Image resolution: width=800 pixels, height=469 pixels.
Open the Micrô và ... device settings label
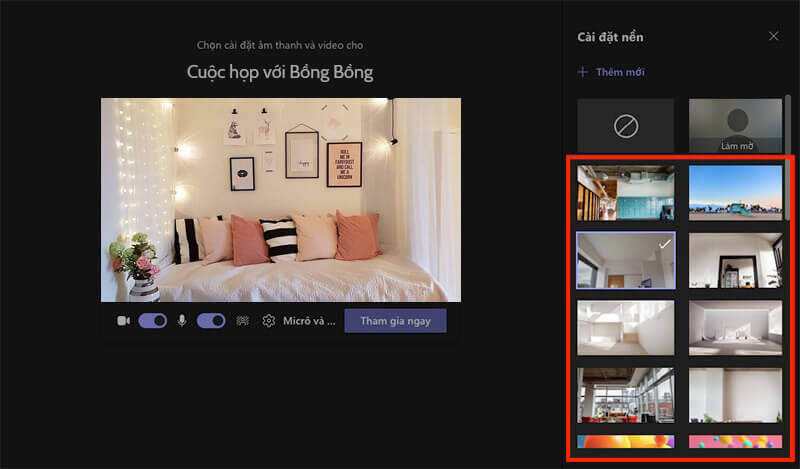309,321
